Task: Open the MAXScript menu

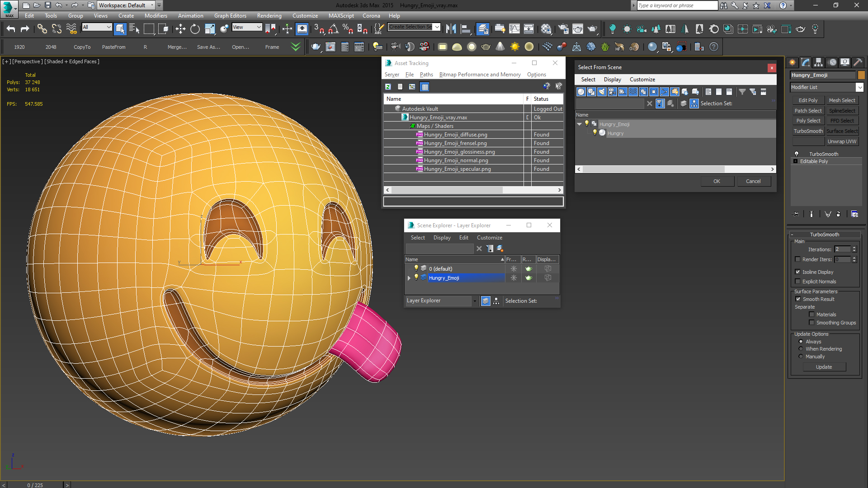Action: pos(341,16)
